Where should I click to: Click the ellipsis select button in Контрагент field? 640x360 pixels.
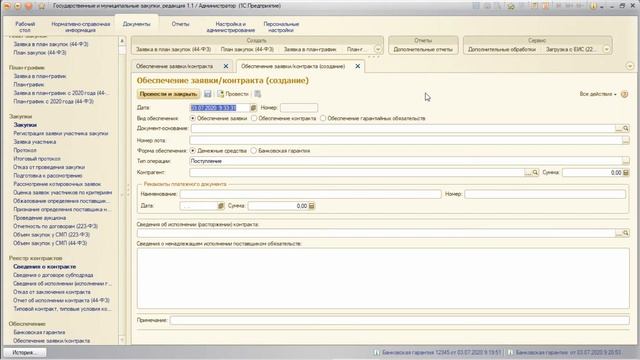(x=528, y=173)
